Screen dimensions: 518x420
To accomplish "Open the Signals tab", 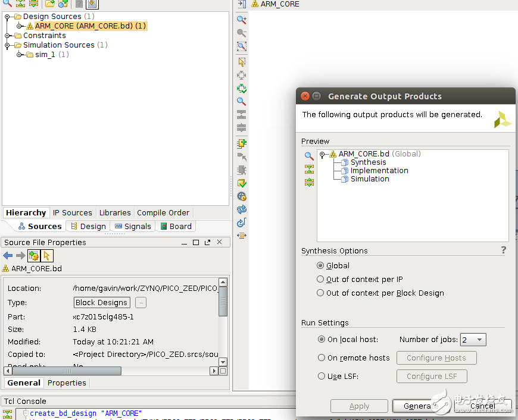I will pyautogui.click(x=133, y=226).
